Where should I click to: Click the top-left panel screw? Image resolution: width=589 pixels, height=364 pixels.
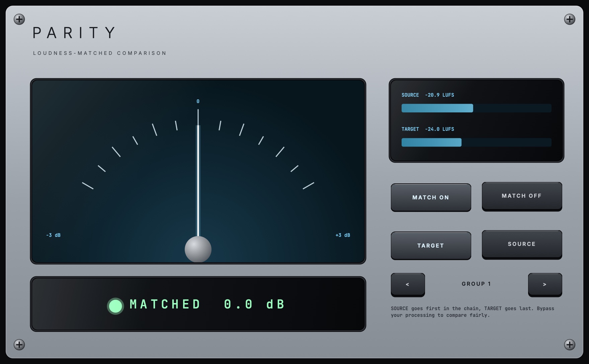tap(19, 19)
